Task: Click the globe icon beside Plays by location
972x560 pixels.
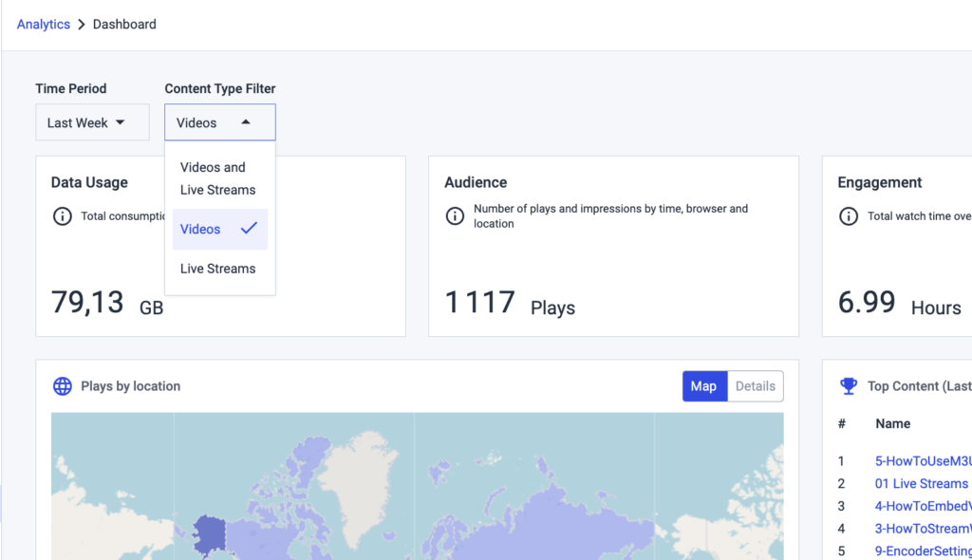Action: 62,386
